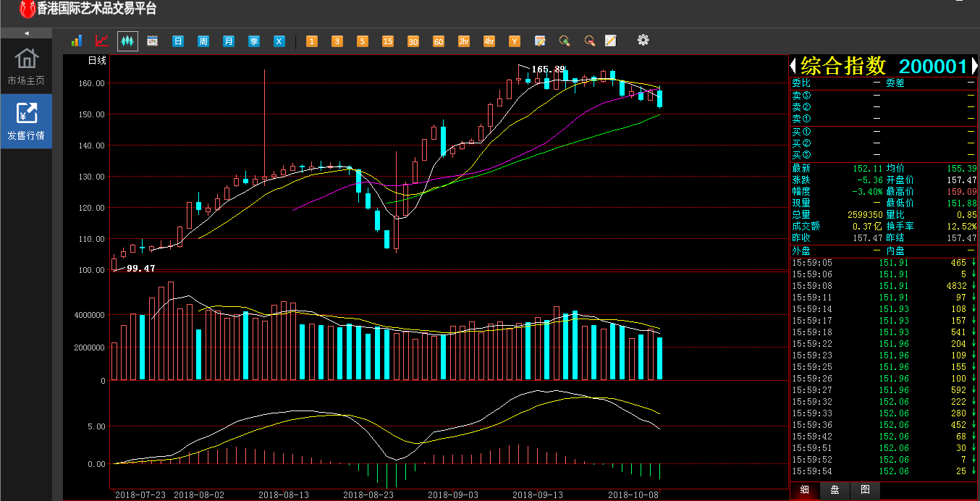Click the low price label 99.47
The height and width of the screenshot is (501, 980).
click(141, 268)
